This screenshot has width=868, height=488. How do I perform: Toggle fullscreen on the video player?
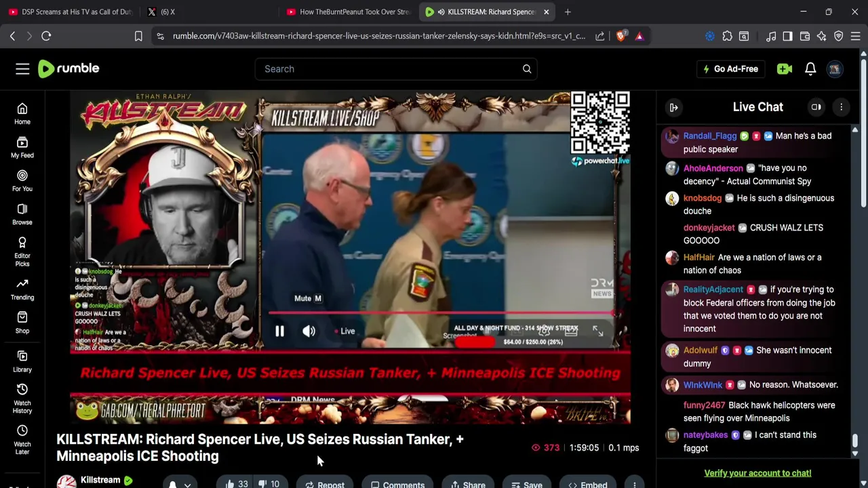click(597, 330)
